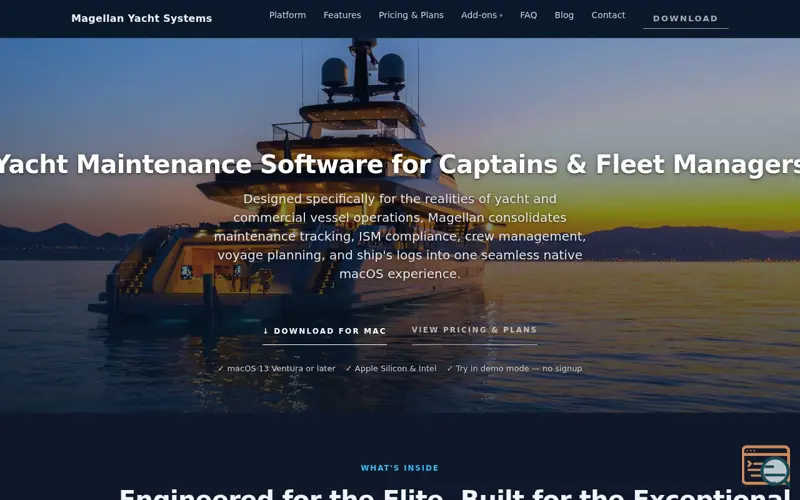Expand the Add-ons dropdown menu

click(x=482, y=15)
